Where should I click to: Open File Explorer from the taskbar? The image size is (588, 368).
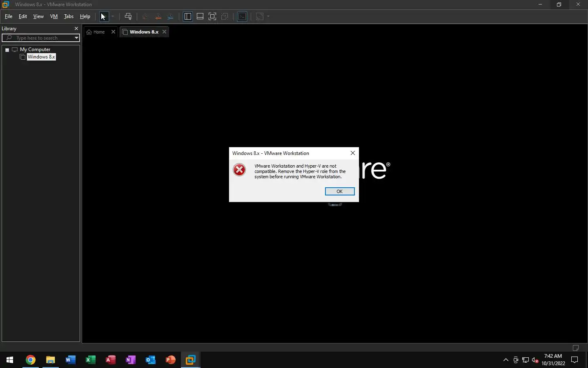pos(50,360)
